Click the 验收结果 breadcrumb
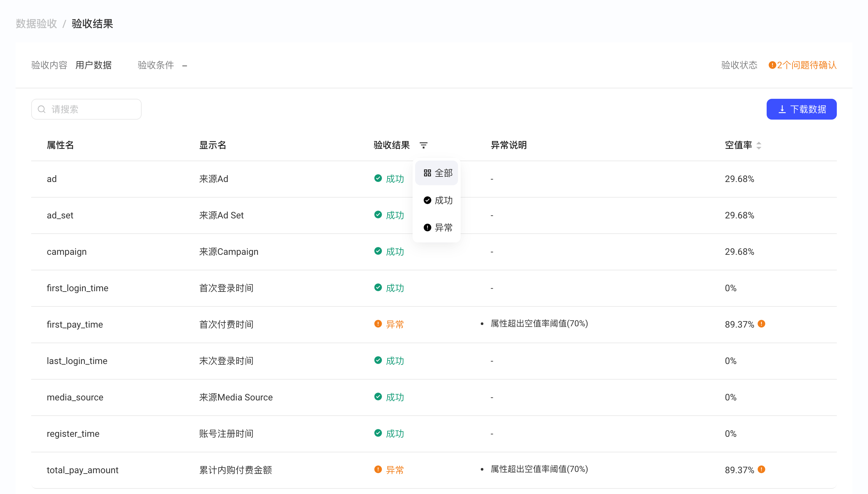Screen dimensions: 868x494 click(92, 24)
